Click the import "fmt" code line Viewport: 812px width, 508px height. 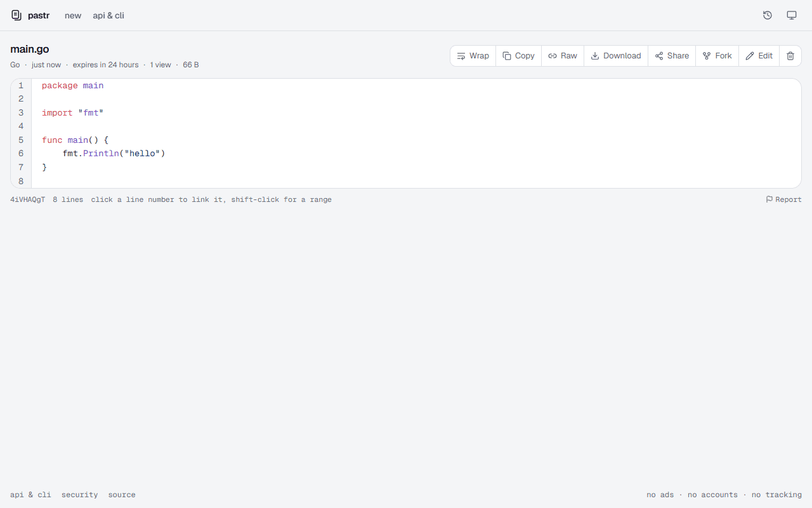tap(72, 113)
